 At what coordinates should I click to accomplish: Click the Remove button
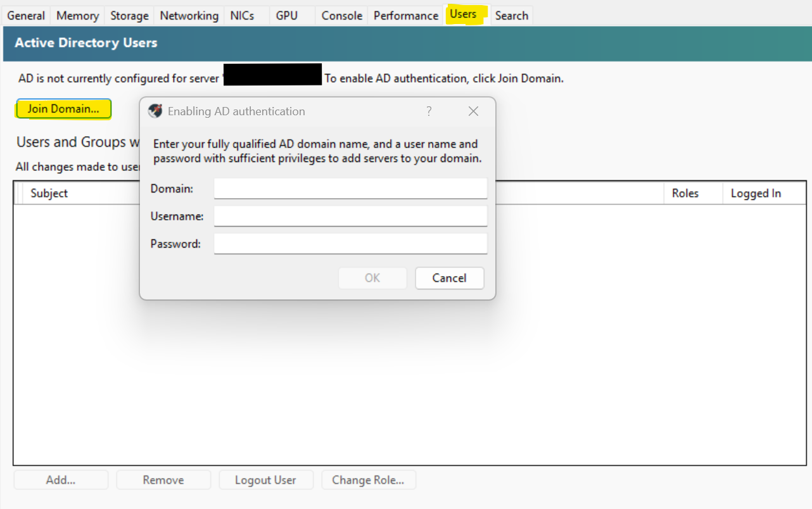[x=163, y=480]
